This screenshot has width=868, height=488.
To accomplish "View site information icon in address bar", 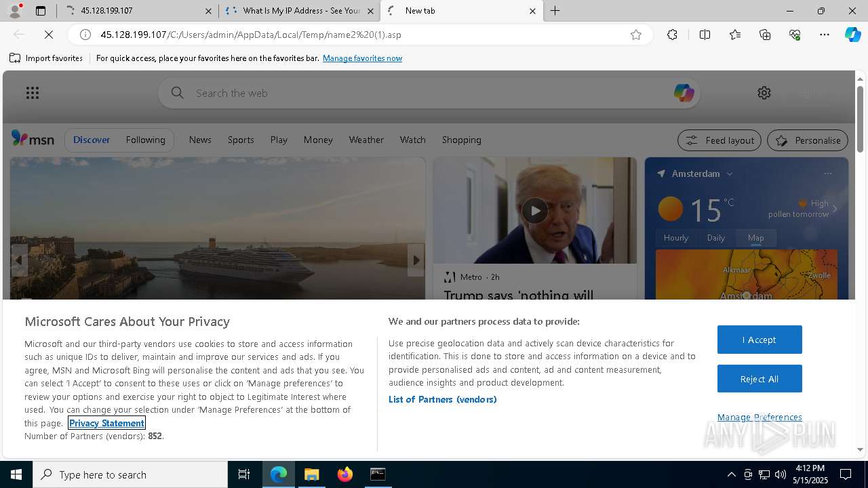I will pos(85,35).
